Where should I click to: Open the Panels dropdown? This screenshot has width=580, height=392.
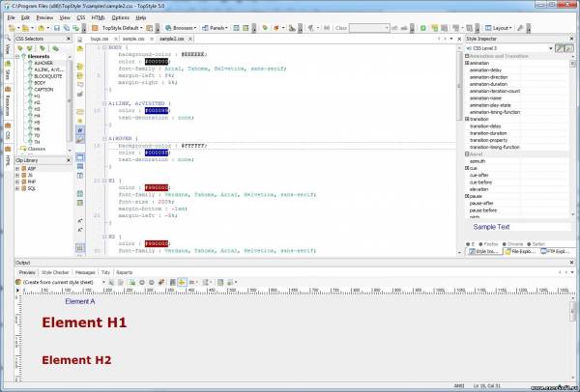(x=215, y=28)
